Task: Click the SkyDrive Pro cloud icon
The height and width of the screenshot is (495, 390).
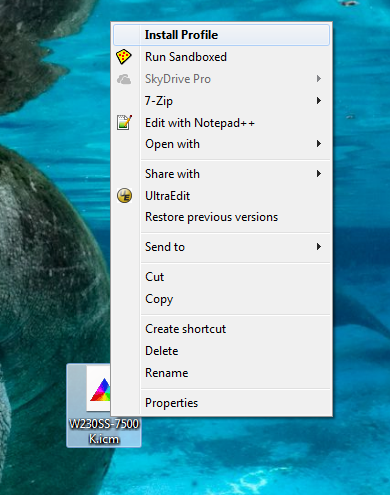Action: tap(124, 79)
